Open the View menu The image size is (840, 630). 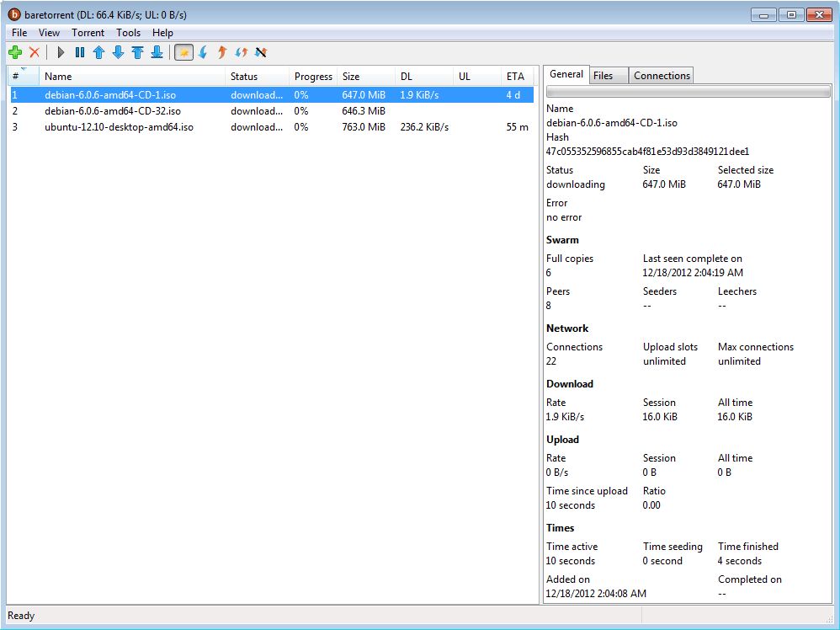(49, 32)
